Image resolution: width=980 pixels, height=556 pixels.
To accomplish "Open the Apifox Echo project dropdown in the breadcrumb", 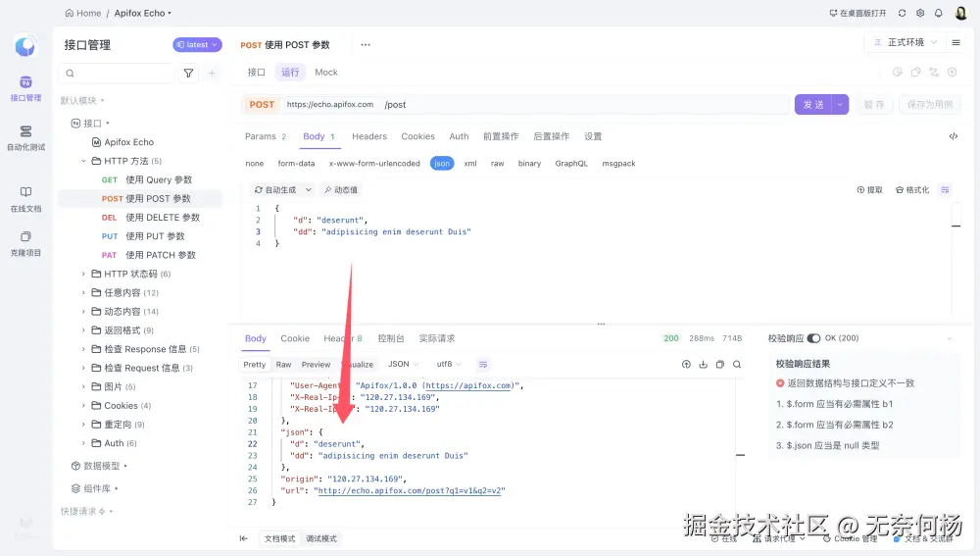I will tap(142, 13).
